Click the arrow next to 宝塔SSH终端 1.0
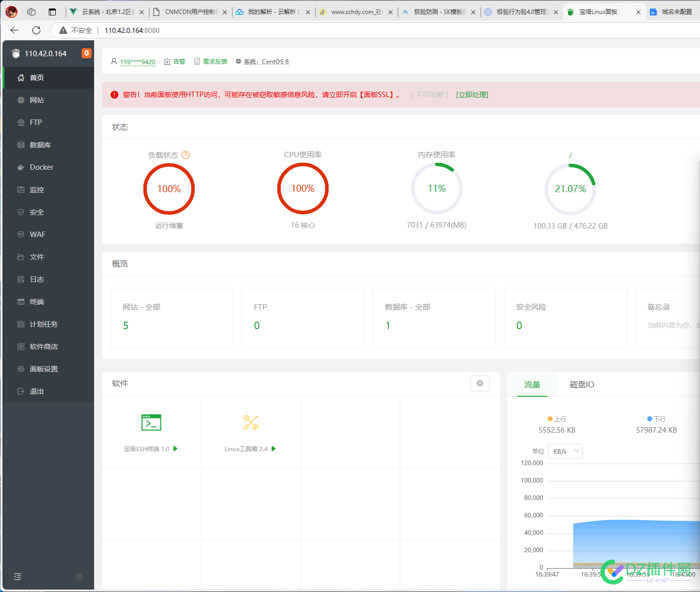The width and height of the screenshot is (700, 592). [175, 449]
